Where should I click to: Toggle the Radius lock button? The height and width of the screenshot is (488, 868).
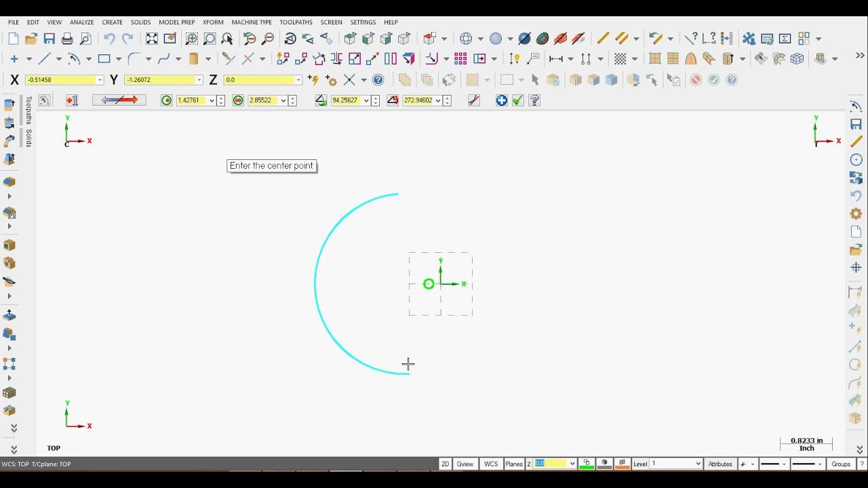167,100
